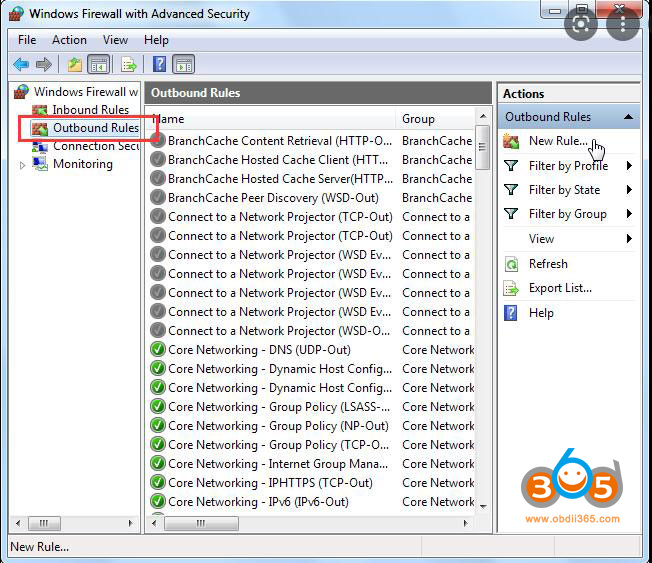Open the Action menu
652x563 pixels.
pos(69,40)
